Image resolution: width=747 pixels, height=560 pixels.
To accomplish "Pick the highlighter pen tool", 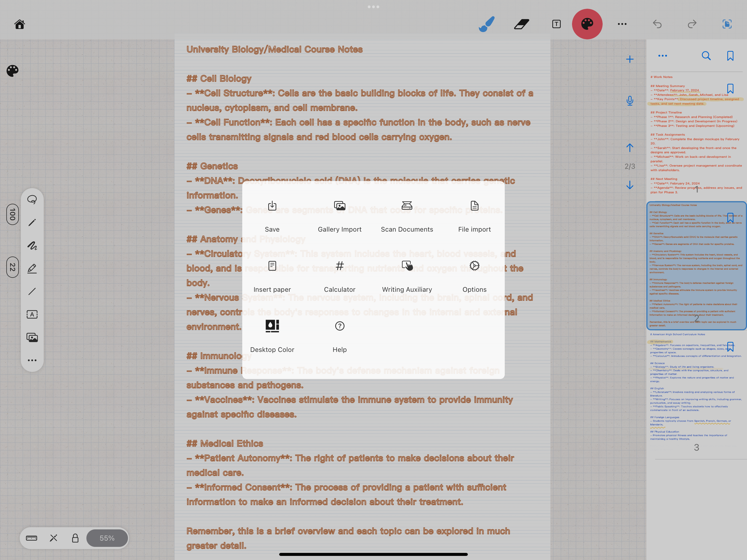I will (x=32, y=269).
